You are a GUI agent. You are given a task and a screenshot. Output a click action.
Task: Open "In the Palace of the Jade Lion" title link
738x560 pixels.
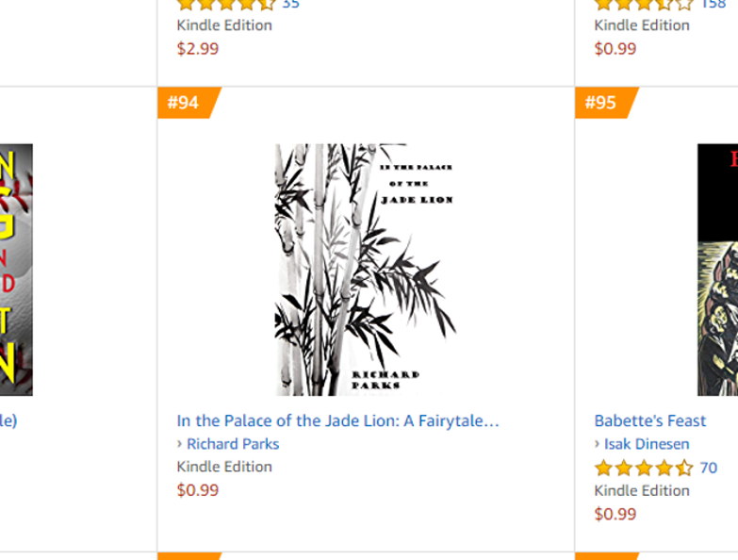coord(337,420)
